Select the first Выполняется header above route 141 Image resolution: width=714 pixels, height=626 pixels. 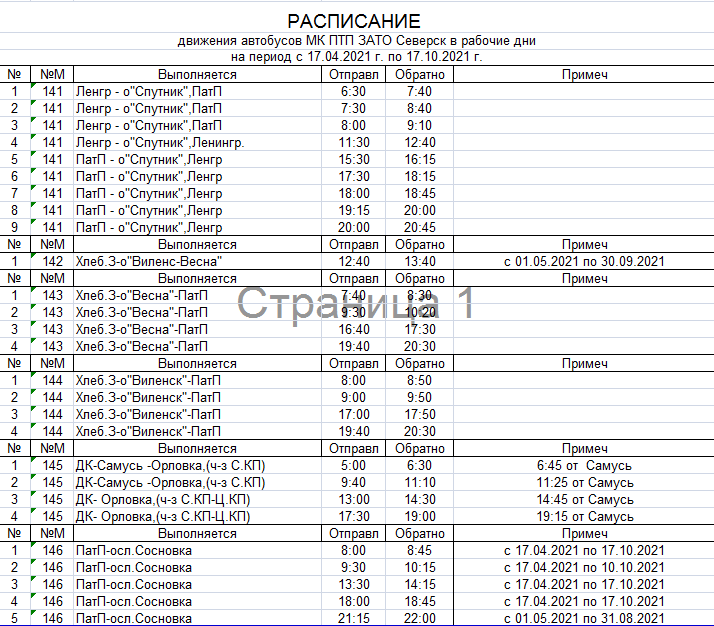pyautogui.click(x=197, y=74)
